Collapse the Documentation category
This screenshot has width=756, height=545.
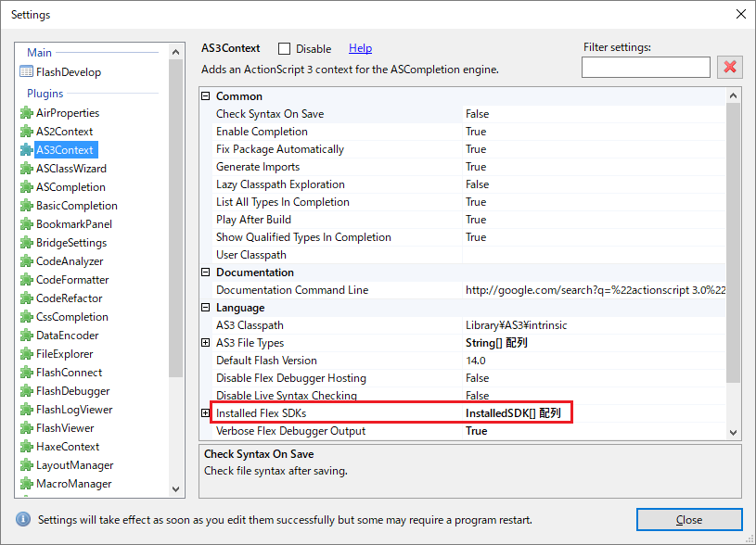click(x=205, y=272)
